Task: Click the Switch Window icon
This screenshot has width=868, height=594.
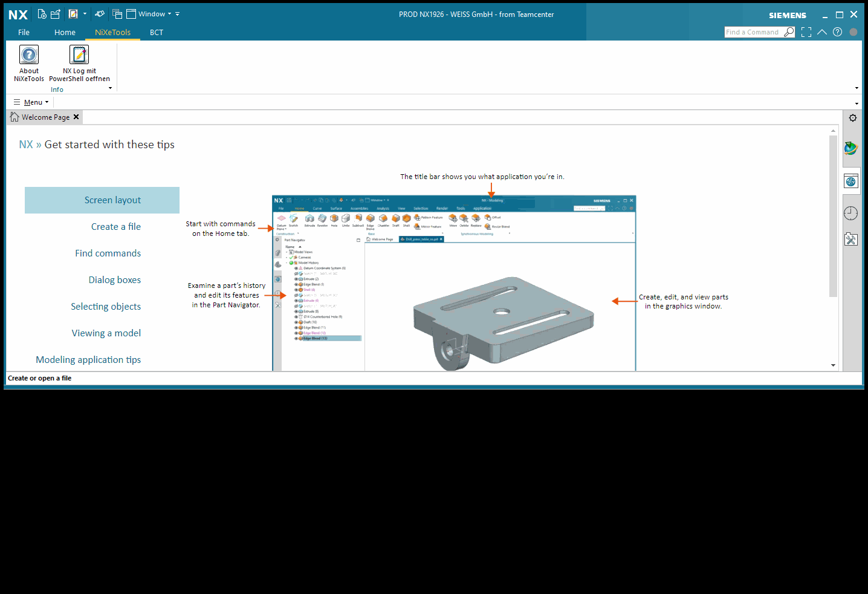Action: click(117, 14)
